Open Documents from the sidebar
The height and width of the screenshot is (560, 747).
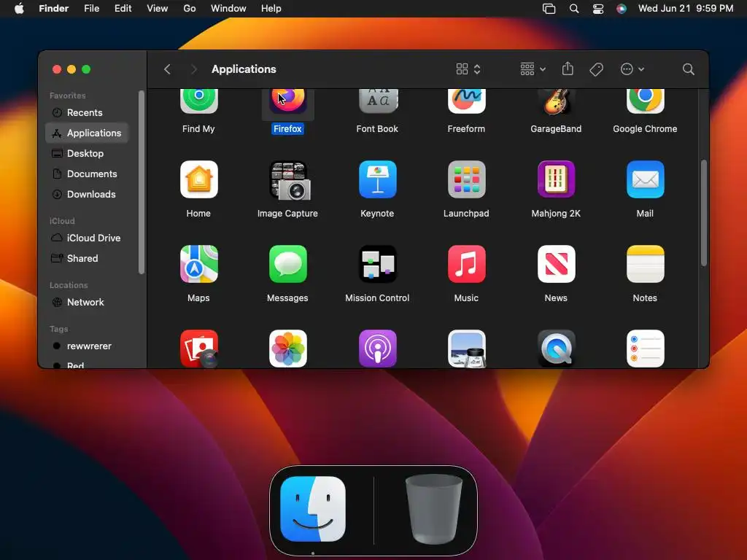(x=88, y=174)
